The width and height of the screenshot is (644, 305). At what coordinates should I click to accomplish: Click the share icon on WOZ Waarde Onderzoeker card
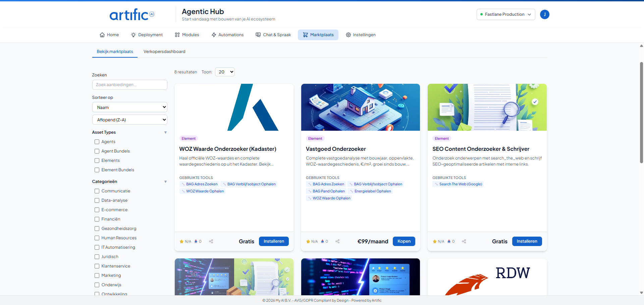pos(211,241)
